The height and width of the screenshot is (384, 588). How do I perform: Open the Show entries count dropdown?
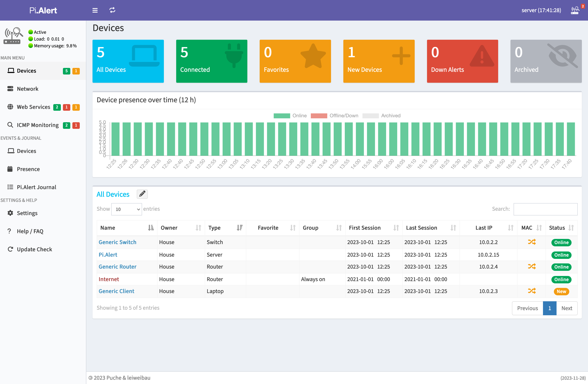click(126, 209)
